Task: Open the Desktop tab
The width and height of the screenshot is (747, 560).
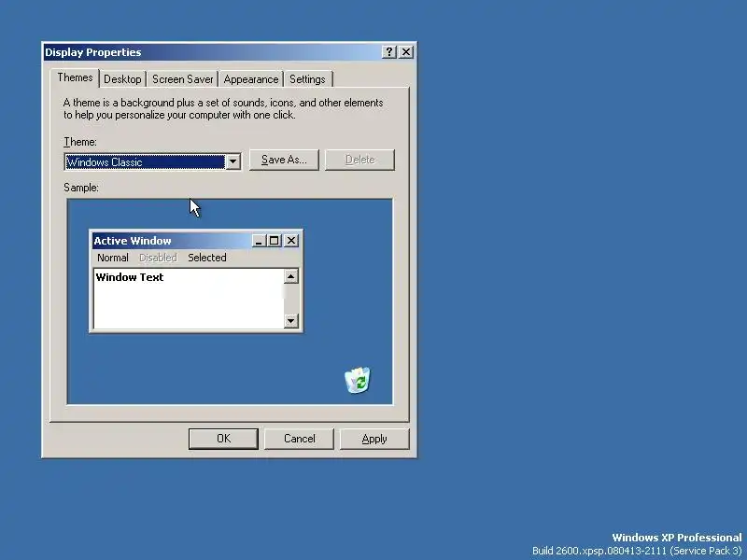Action: point(122,79)
